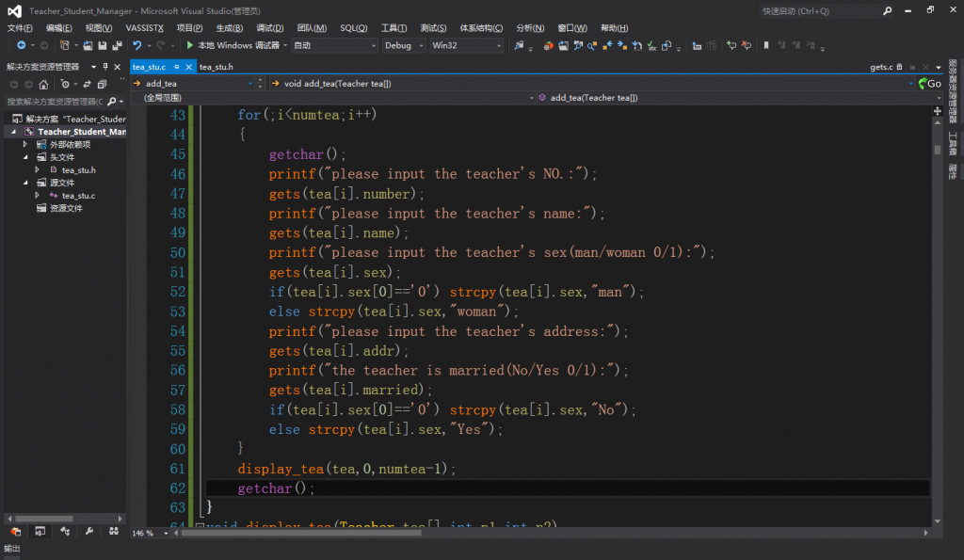This screenshot has width=964, height=560.
Task: Click the Go button with green arrow
Action: click(929, 84)
